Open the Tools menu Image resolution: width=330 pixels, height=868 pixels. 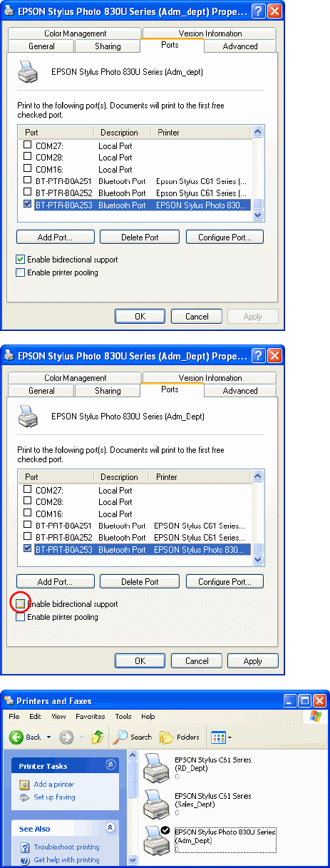click(x=123, y=716)
